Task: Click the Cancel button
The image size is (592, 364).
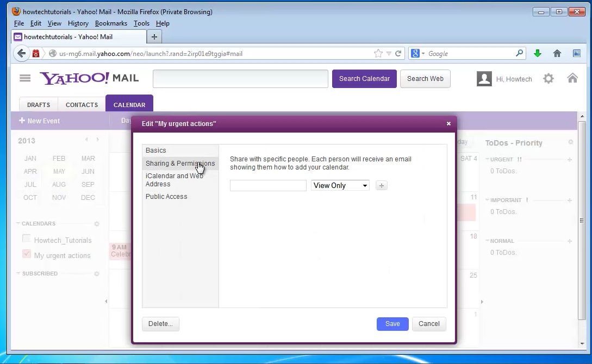Action: pos(429,324)
